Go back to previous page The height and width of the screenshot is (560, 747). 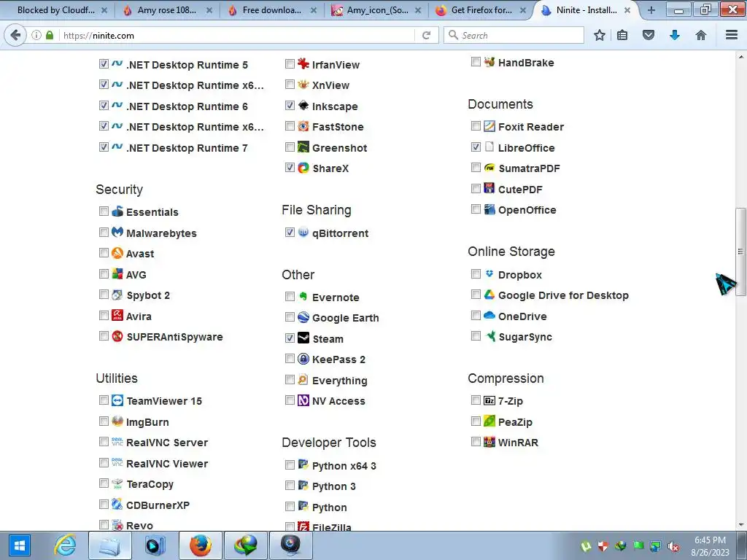click(15, 35)
